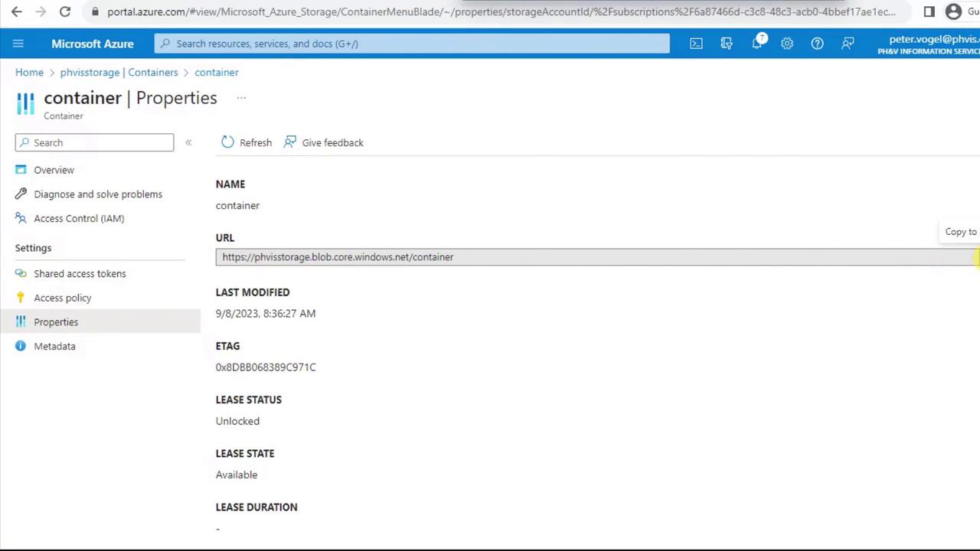
Task: Focus the Search resources, services, and docs box
Action: coord(412,44)
